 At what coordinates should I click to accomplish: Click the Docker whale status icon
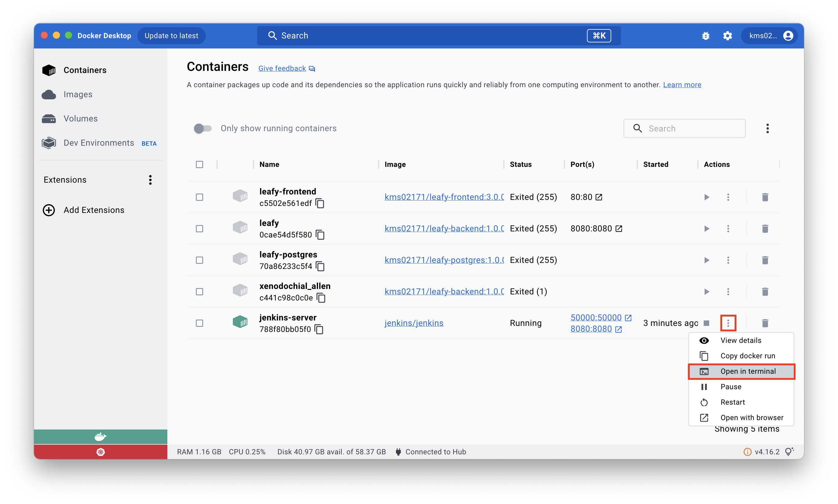pos(101,437)
